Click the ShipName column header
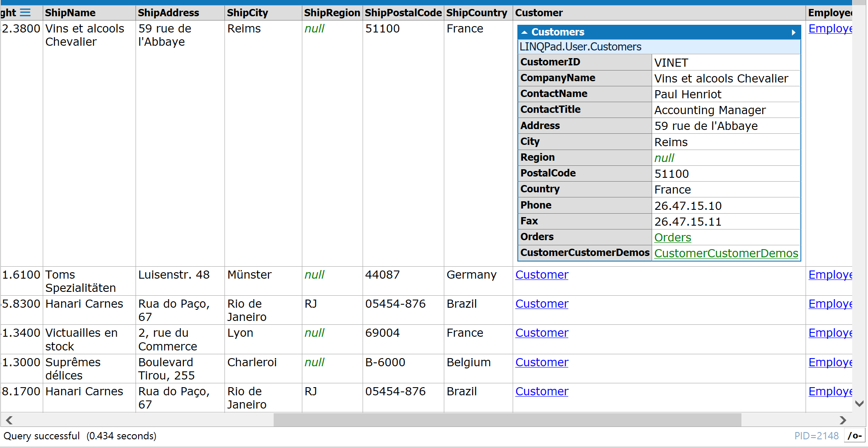Image resolution: width=868 pixels, height=447 pixels. pos(70,13)
